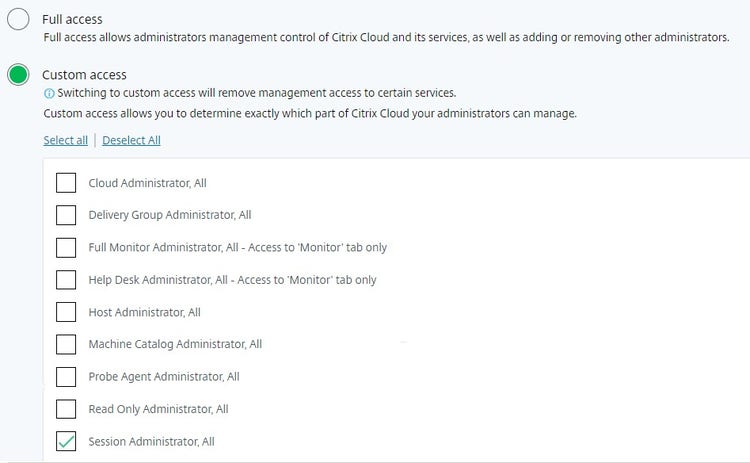Image resolution: width=750 pixels, height=463 pixels.
Task: Select the Full access radio button
Action: click(18, 19)
